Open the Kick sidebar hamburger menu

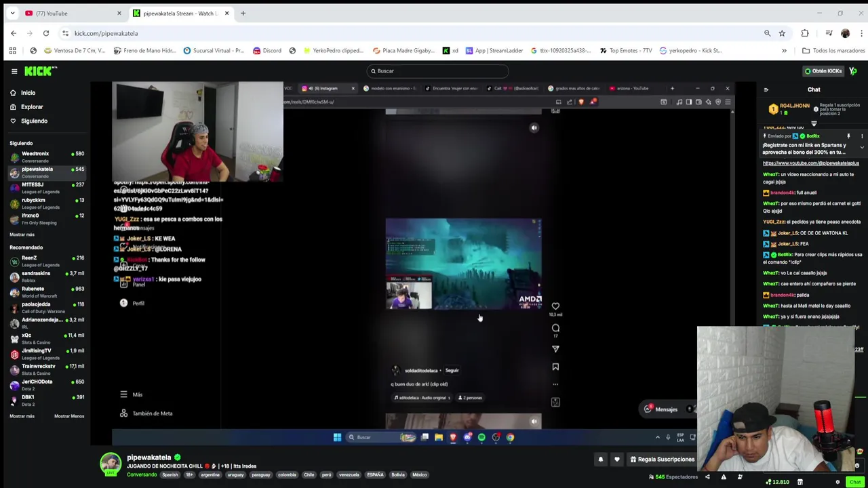(x=14, y=71)
